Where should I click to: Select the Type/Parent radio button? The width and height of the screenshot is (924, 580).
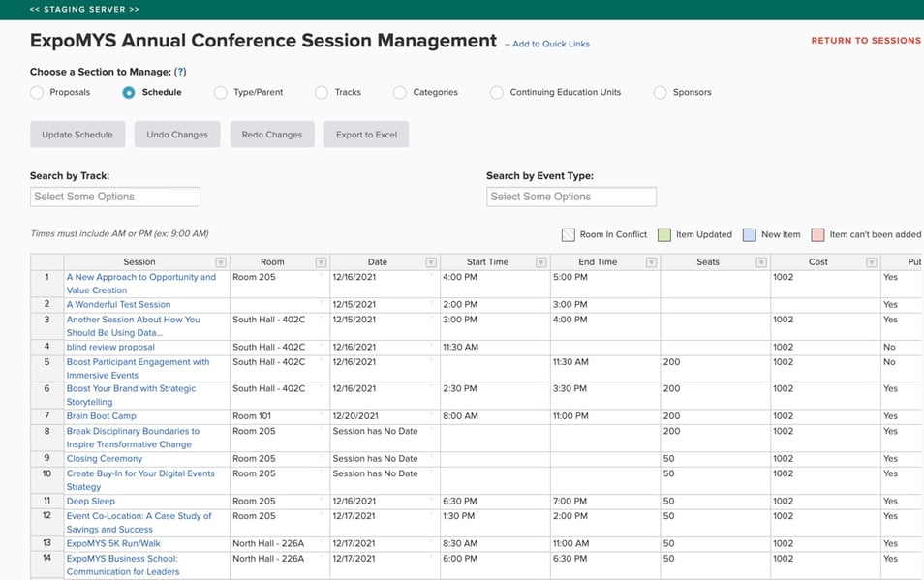tap(221, 92)
